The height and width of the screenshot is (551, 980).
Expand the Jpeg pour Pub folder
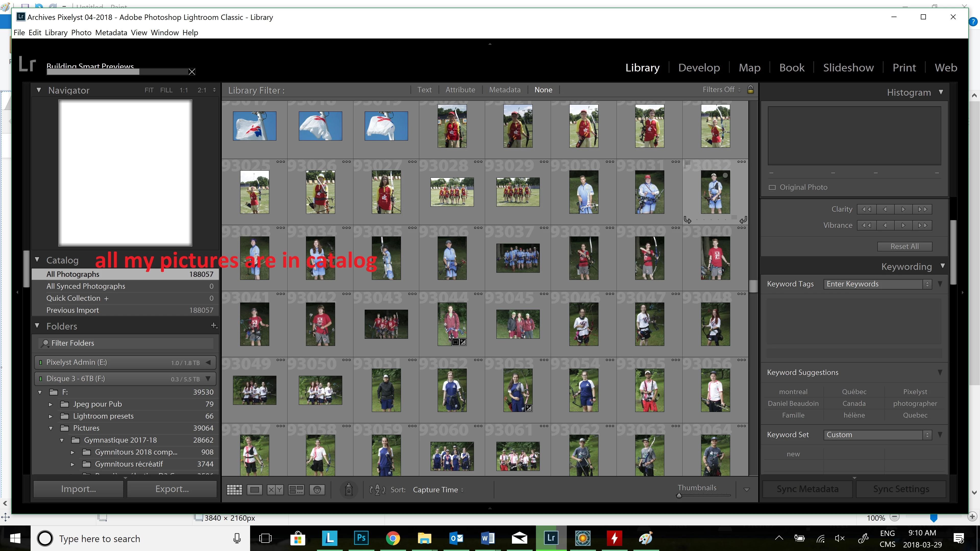[51, 404]
